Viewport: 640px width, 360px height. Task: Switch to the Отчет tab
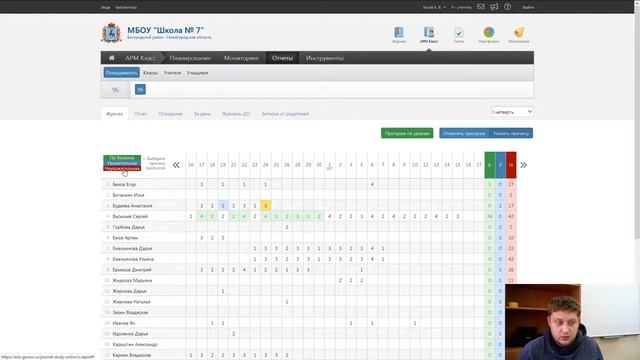click(x=140, y=114)
